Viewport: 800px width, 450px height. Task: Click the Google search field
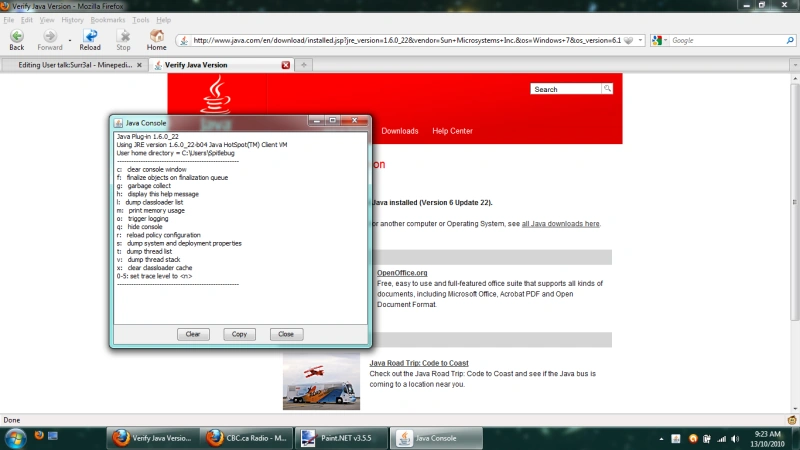pyautogui.click(x=728, y=40)
